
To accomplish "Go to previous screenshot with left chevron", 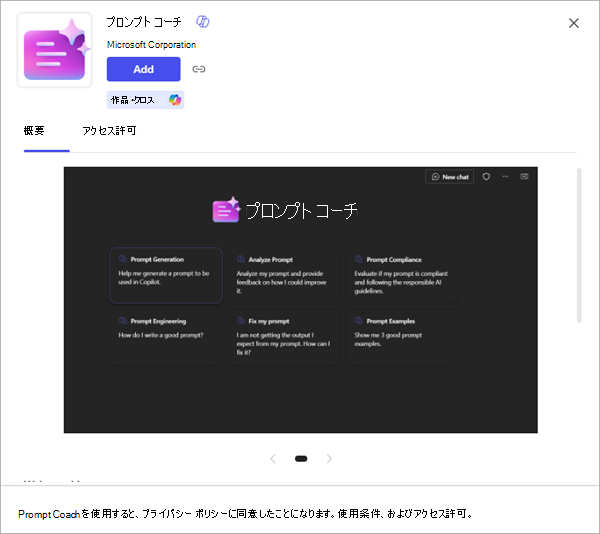I will click(273, 459).
